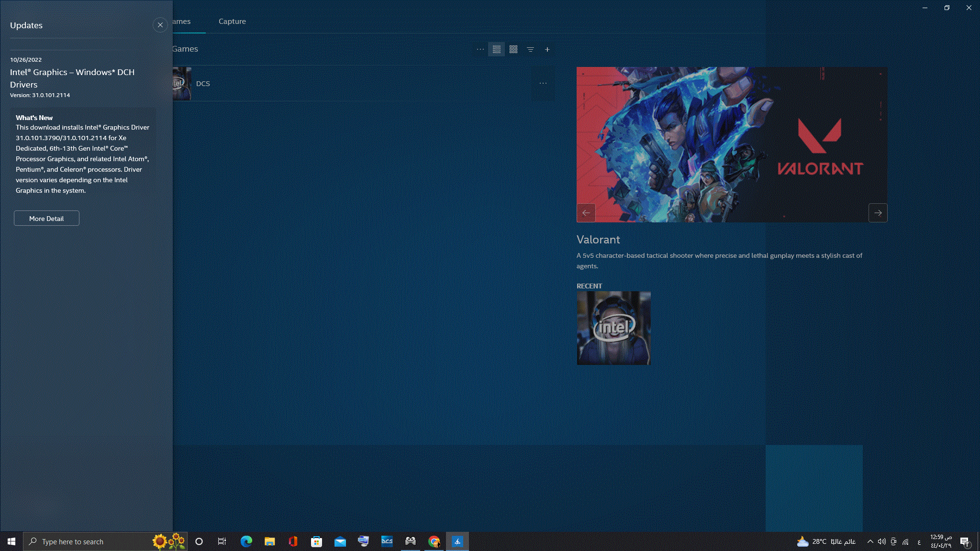
Task: Click More Detail in the Updates panel
Action: [46, 218]
